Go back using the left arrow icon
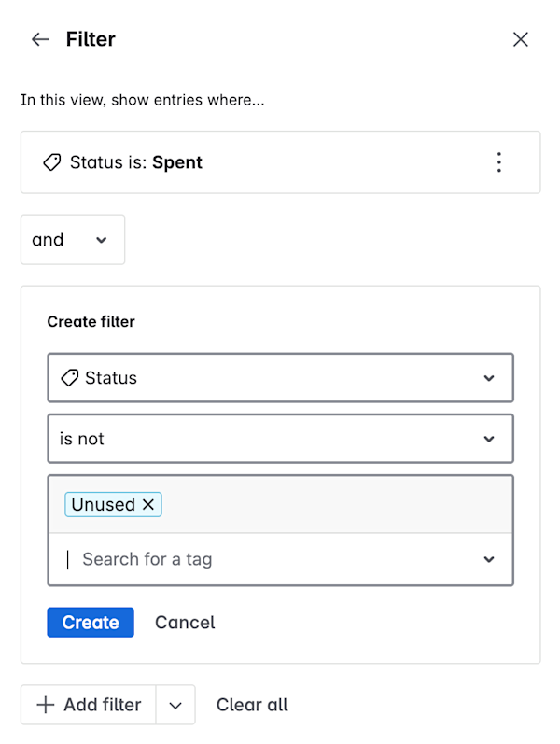The height and width of the screenshot is (744, 560). [x=40, y=39]
